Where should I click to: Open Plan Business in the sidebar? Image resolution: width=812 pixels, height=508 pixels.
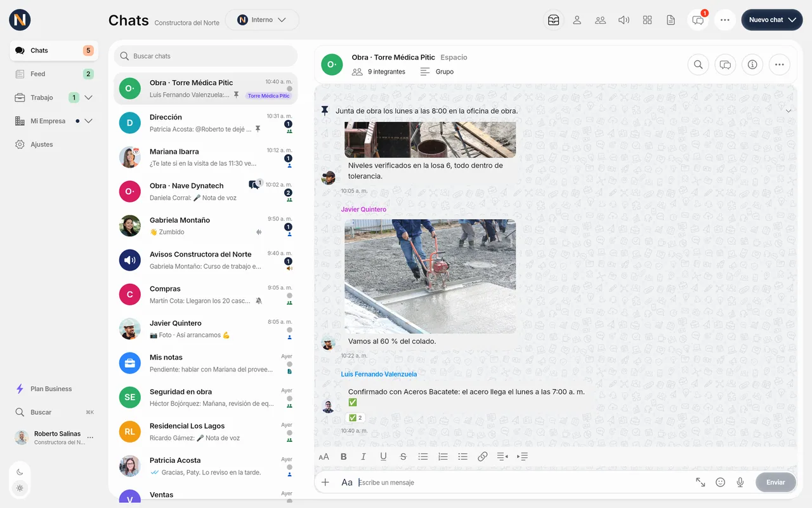pyautogui.click(x=54, y=389)
